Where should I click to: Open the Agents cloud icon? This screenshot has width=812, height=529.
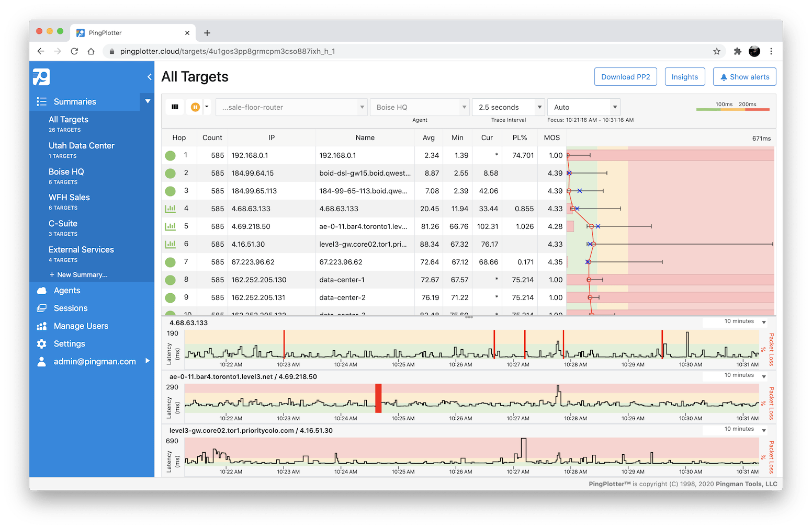[41, 290]
